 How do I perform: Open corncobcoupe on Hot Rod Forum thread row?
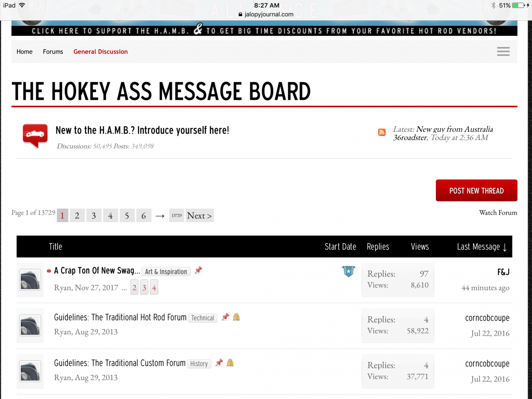[487, 318]
